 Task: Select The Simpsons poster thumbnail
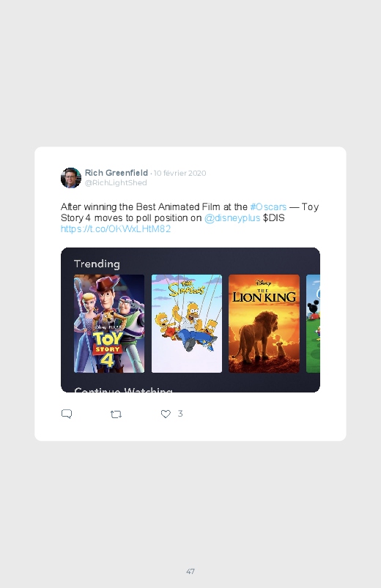tap(187, 324)
